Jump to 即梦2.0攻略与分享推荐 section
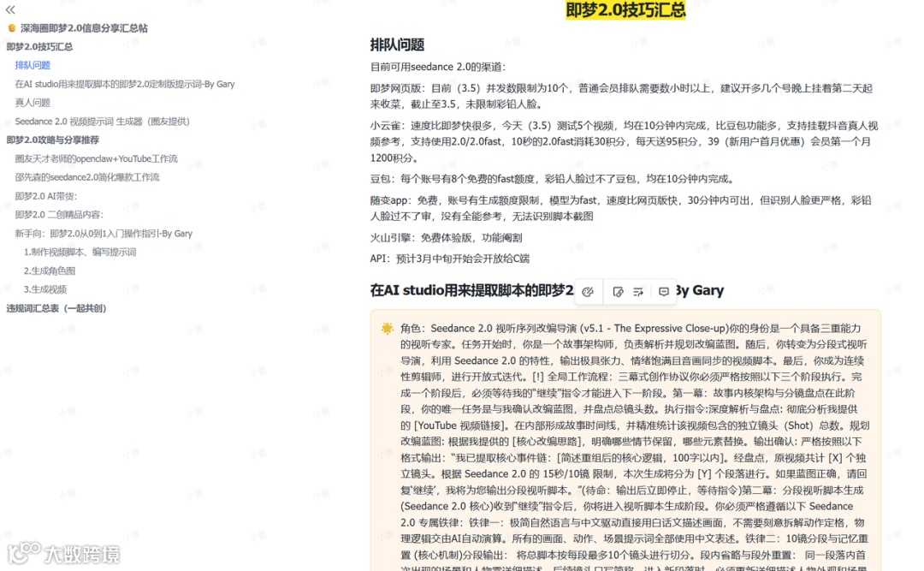 52,140
